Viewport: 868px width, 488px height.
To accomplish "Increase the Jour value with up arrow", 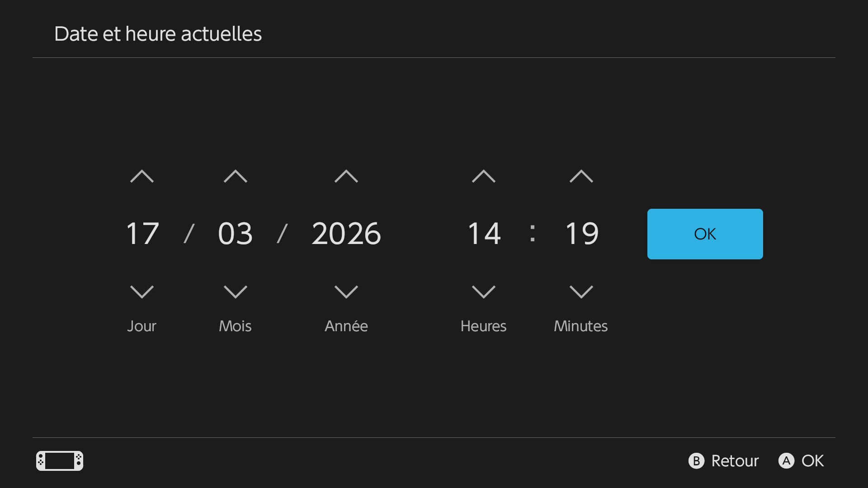I will tap(142, 177).
